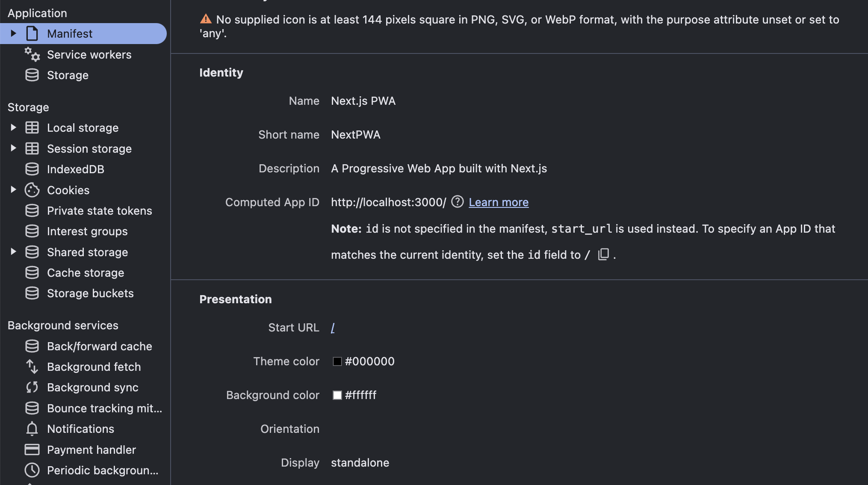Click the theme color swatch

click(x=337, y=361)
